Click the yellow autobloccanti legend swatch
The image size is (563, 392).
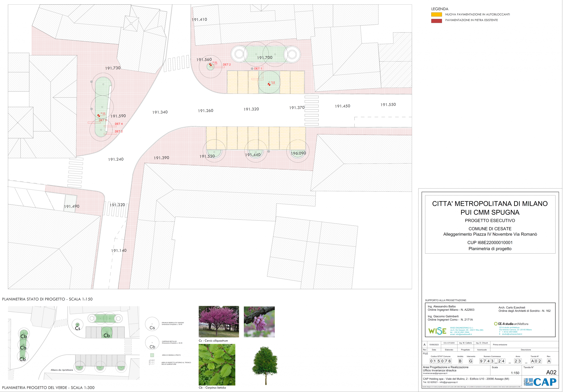pos(437,15)
